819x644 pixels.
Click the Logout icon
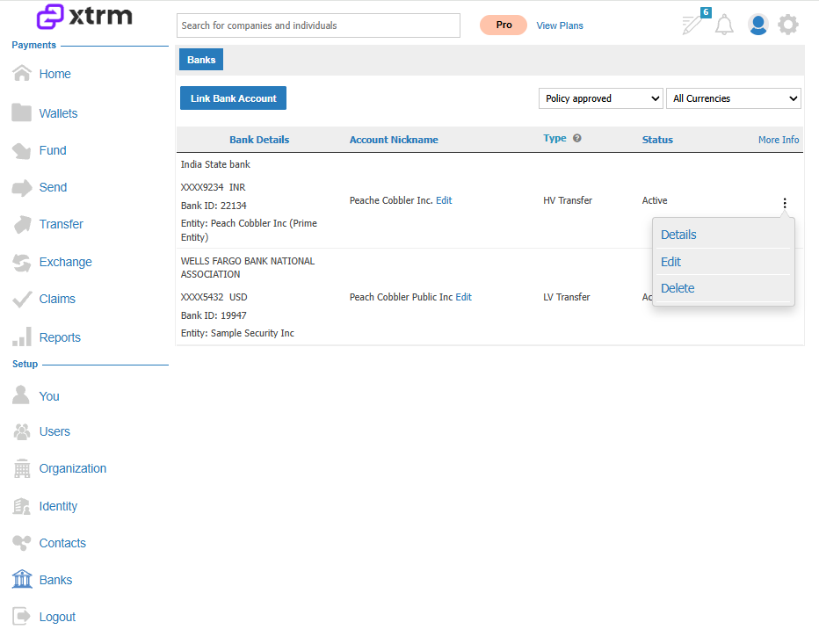pos(22,616)
